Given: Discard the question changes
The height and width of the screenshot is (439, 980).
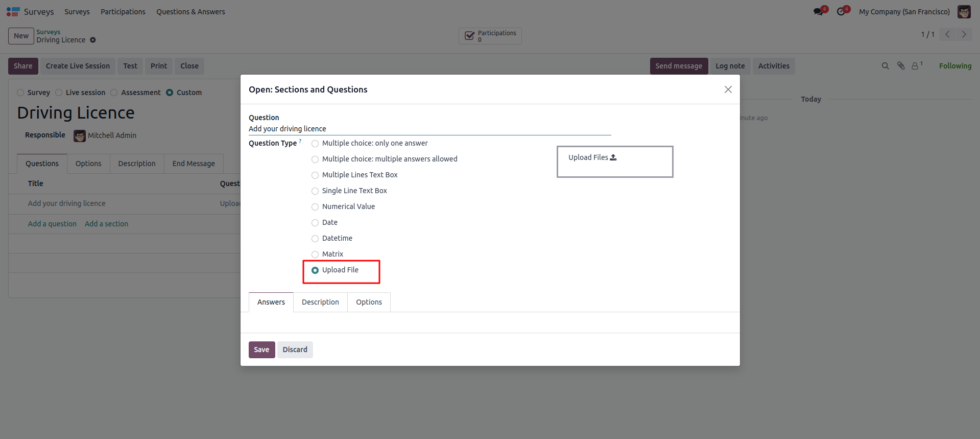Looking at the screenshot, I should coord(295,350).
